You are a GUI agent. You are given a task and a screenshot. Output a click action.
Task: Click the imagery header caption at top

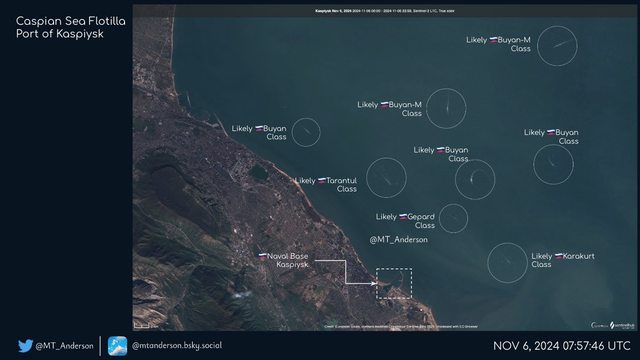click(x=384, y=11)
